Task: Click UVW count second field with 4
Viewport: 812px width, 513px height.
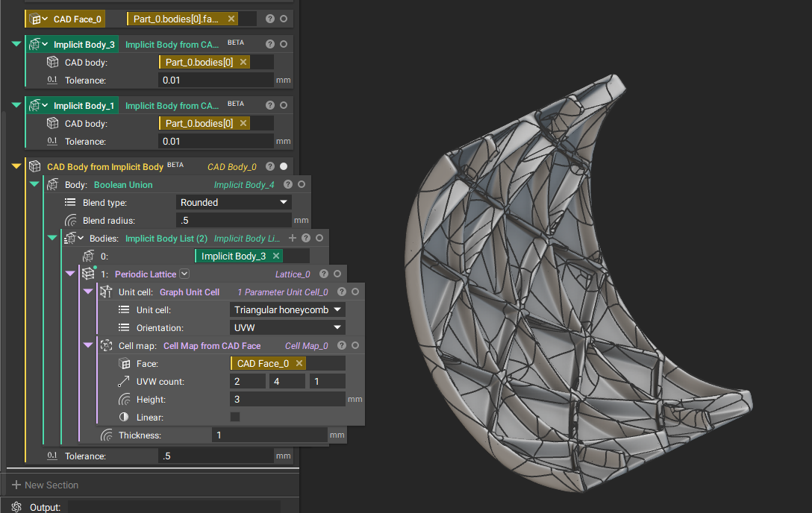Action: (x=287, y=381)
